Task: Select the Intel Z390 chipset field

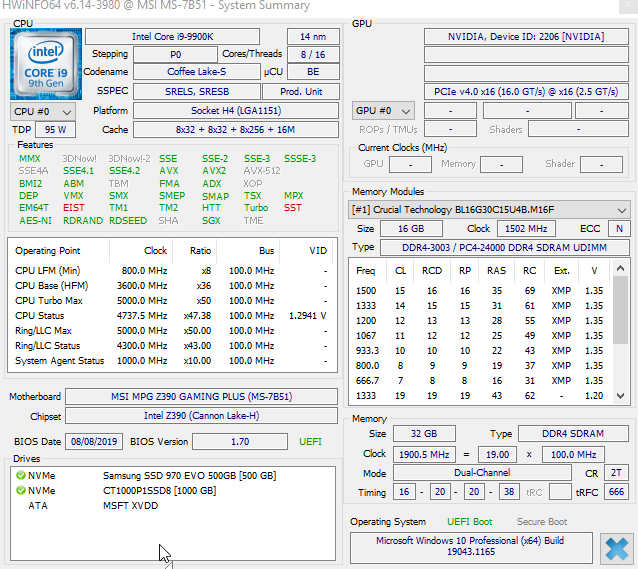Action: pos(201,416)
